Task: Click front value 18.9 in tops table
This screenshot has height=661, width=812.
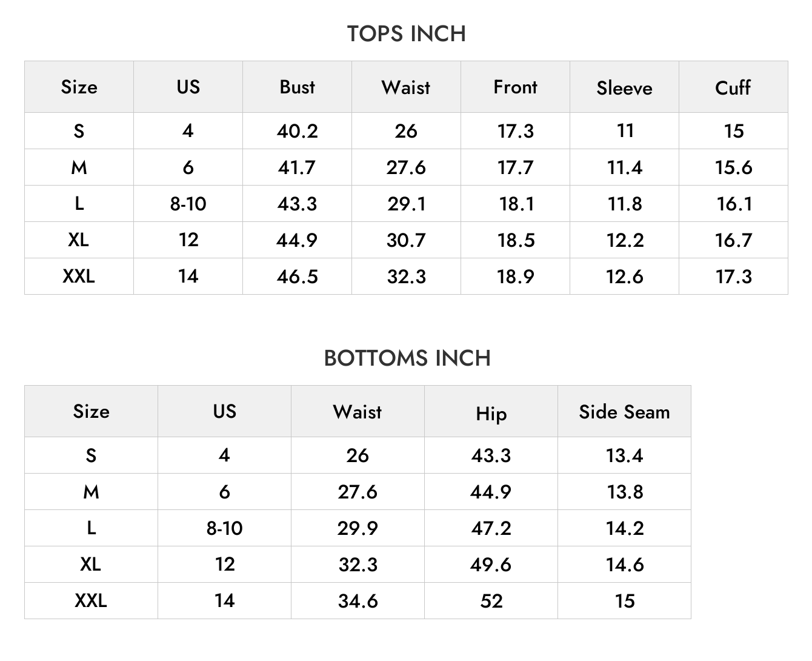Action: (515, 277)
